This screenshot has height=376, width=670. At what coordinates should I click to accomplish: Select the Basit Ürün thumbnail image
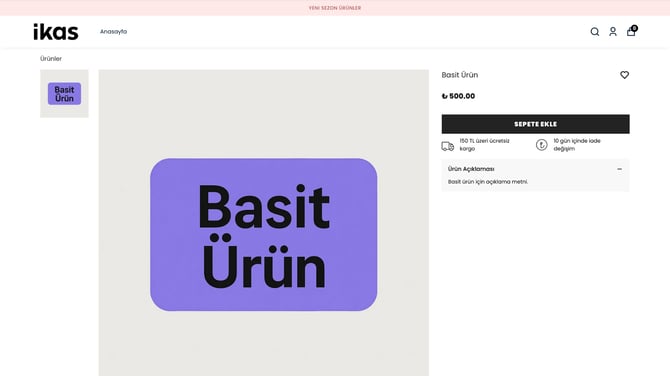coord(64,94)
